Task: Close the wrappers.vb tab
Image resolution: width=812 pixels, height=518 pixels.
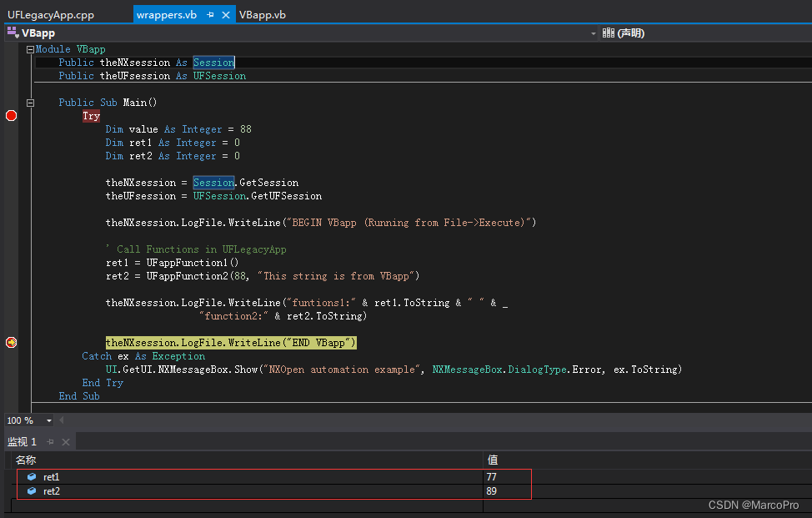Action: click(x=226, y=14)
